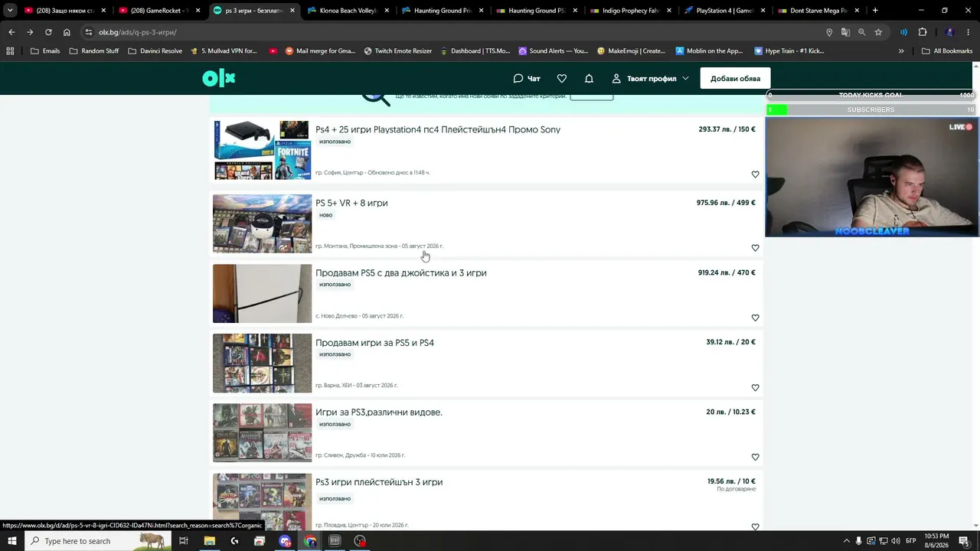Open the Twitch Emote Resizer bookmark
The height and width of the screenshot is (551, 980).
pyautogui.click(x=398, y=51)
